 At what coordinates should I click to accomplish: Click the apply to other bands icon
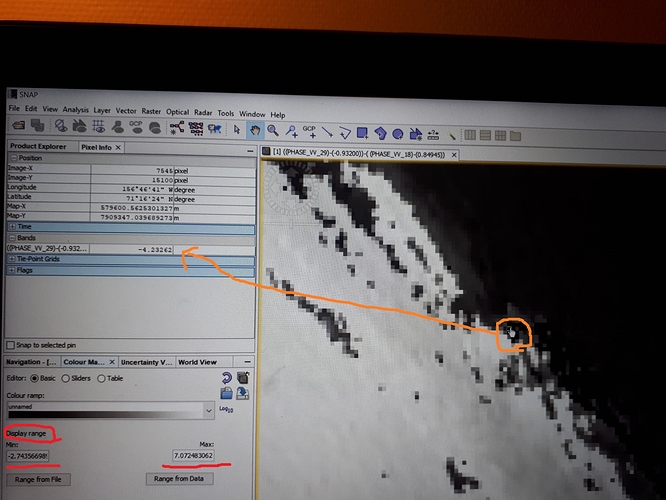243,377
